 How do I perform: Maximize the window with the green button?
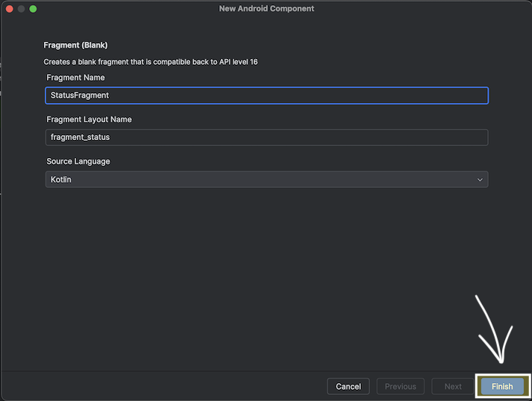(x=33, y=9)
